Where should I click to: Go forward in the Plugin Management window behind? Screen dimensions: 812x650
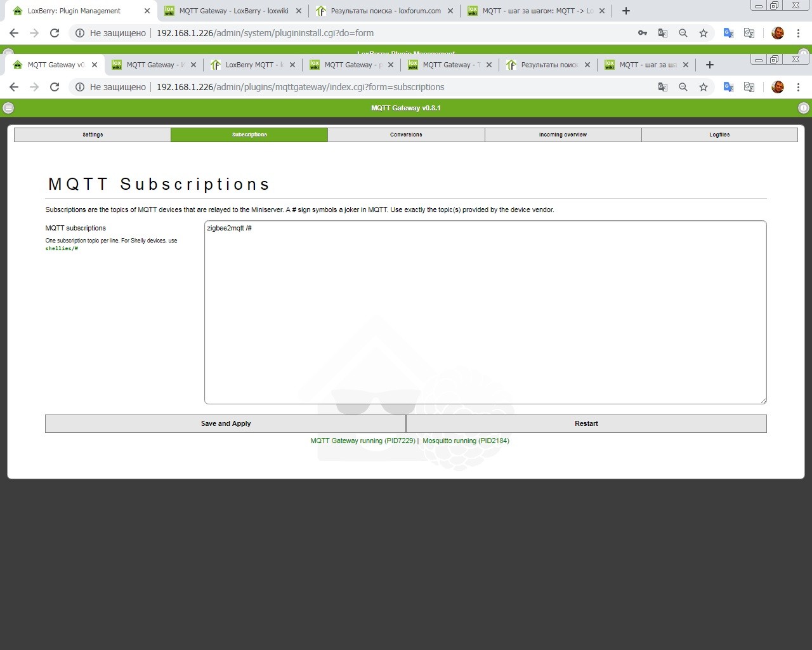click(34, 33)
